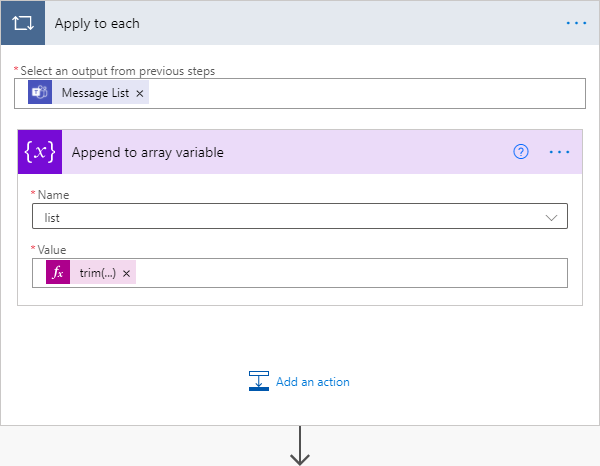
Task: Collapse the Append to array variable card title
Action: click(x=280, y=152)
